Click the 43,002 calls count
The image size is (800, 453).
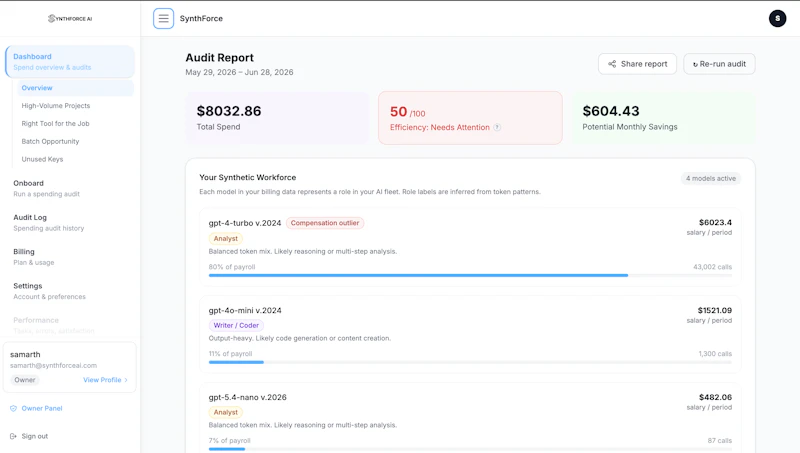[x=712, y=267]
